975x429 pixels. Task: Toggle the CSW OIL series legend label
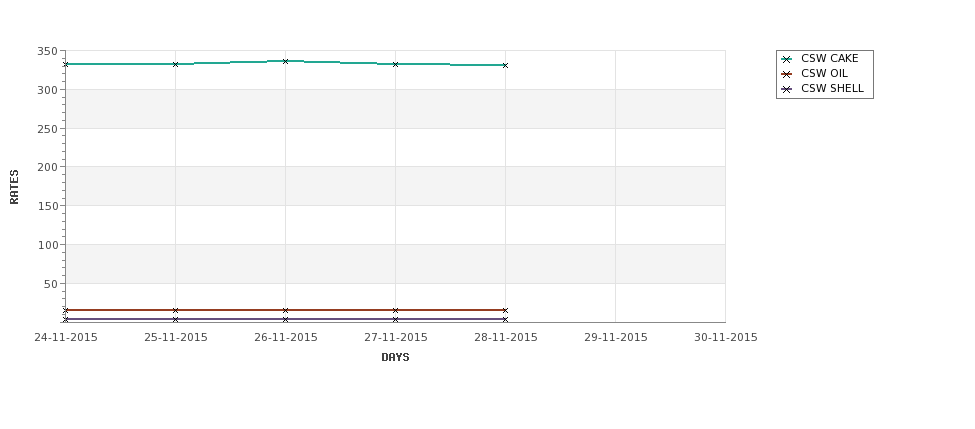(x=824, y=73)
